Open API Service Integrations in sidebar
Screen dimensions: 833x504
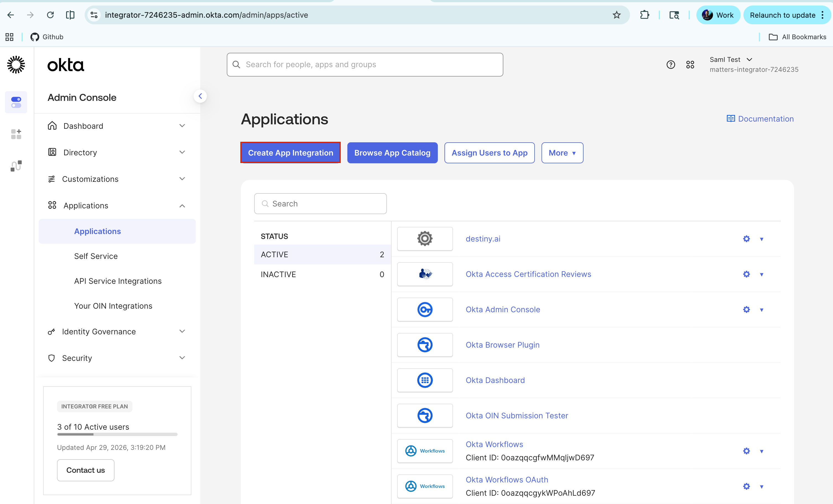[118, 281]
